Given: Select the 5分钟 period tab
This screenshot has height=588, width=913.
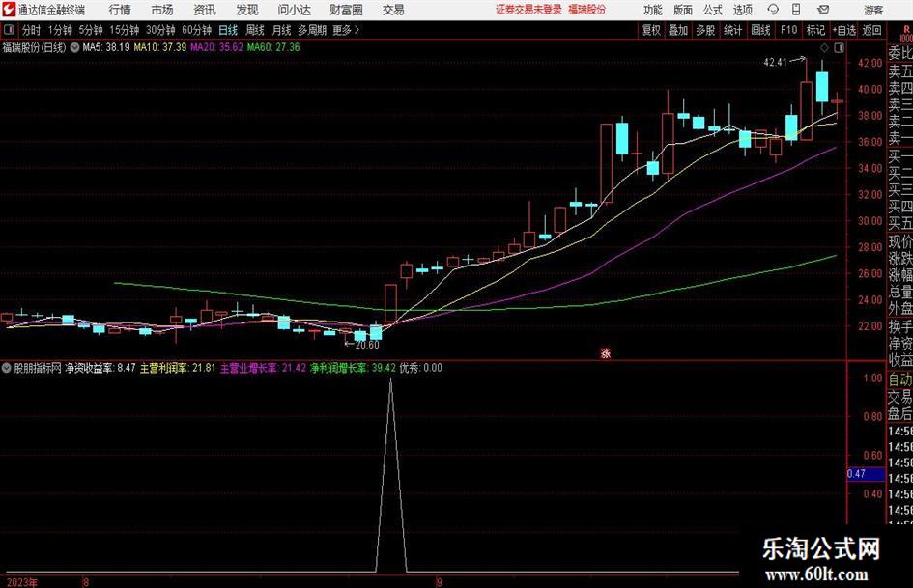Looking at the screenshot, I should (91, 30).
